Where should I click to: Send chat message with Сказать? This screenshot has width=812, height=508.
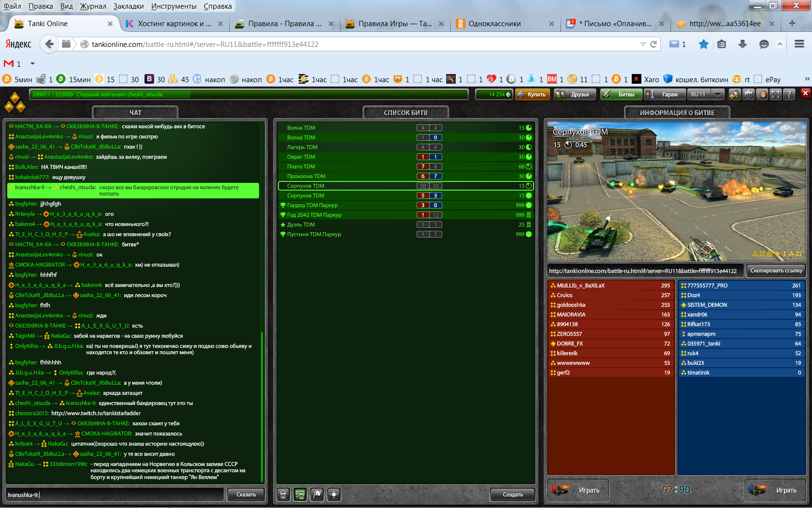click(246, 494)
